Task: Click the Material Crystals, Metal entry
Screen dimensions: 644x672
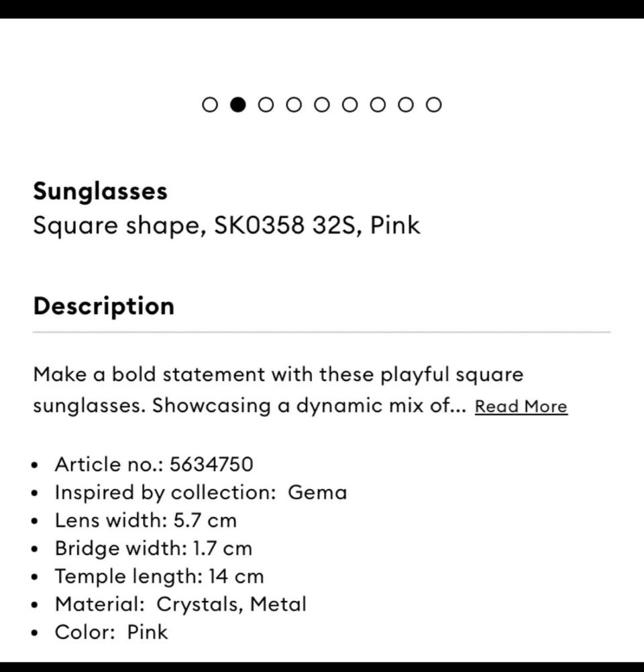Action: [180, 604]
